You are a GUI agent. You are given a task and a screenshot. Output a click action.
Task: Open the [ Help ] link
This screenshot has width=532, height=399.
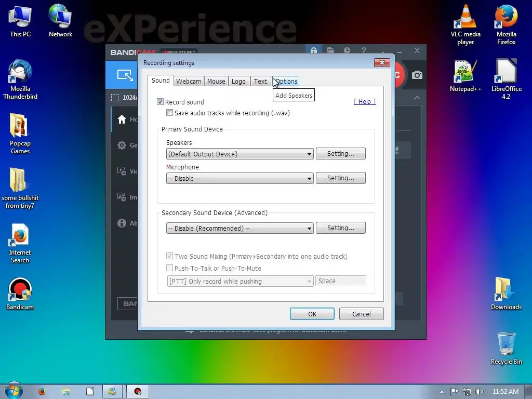[364, 101]
